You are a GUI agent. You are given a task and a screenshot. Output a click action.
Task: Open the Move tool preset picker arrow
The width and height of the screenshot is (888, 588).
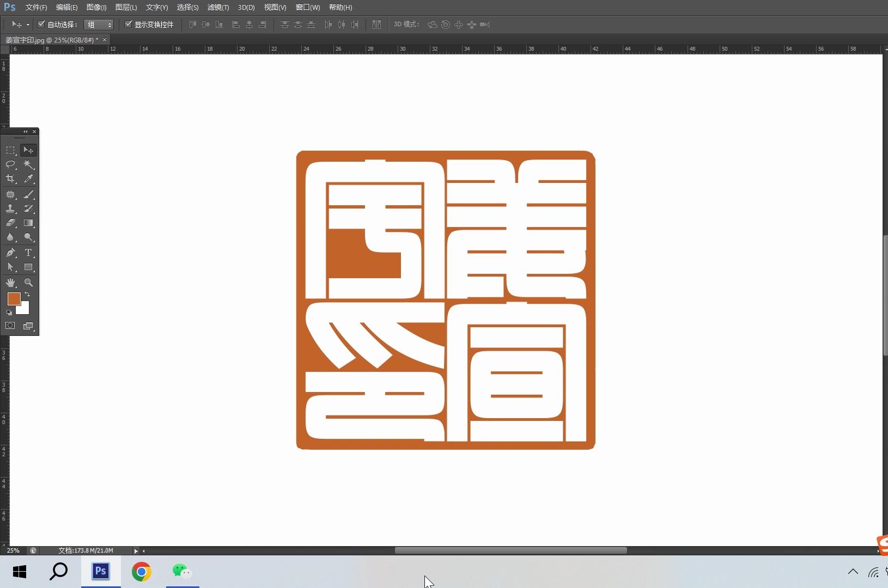[28, 24]
